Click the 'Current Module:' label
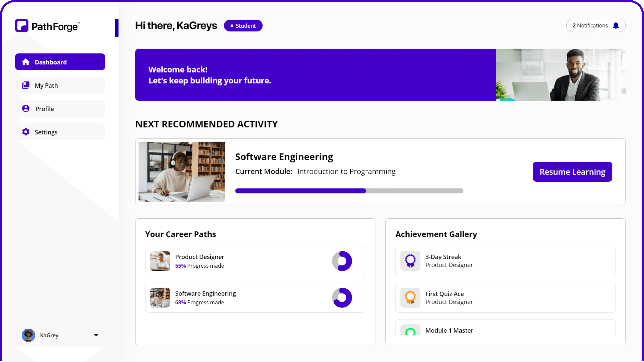Screen dimensions: 644x362 (x=264, y=172)
